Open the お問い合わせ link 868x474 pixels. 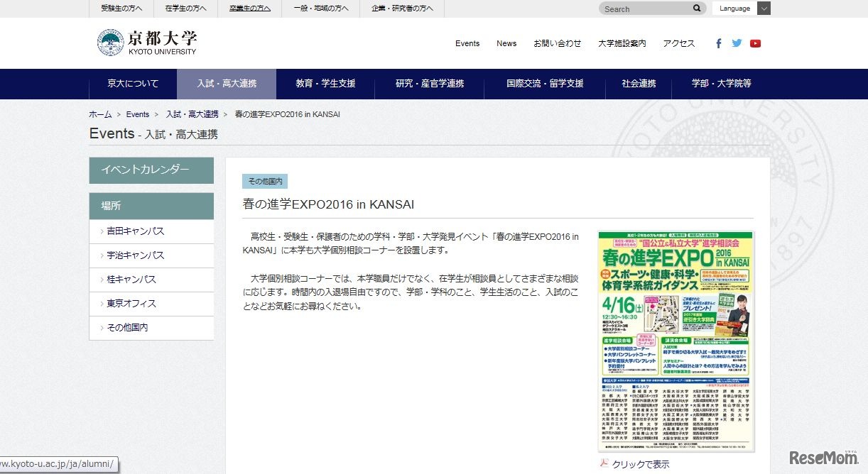click(x=558, y=43)
